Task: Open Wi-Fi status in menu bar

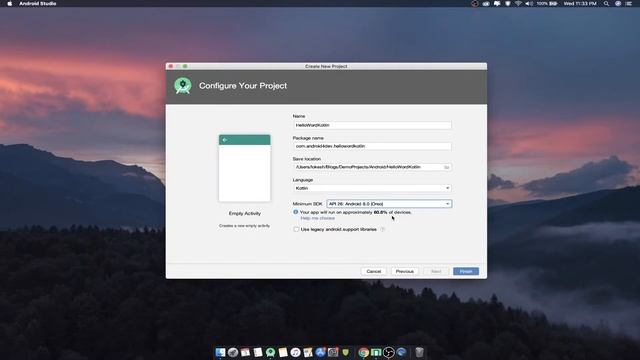Action: coord(518,3)
